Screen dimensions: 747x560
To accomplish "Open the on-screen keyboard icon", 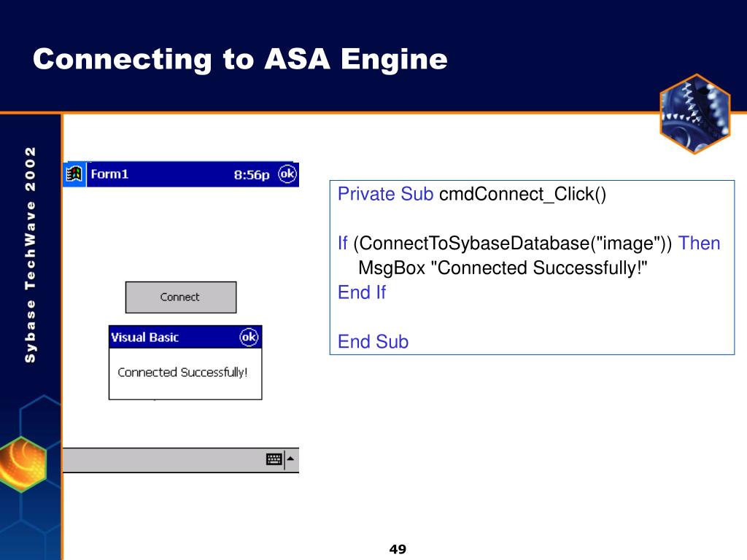I will pos(274,459).
